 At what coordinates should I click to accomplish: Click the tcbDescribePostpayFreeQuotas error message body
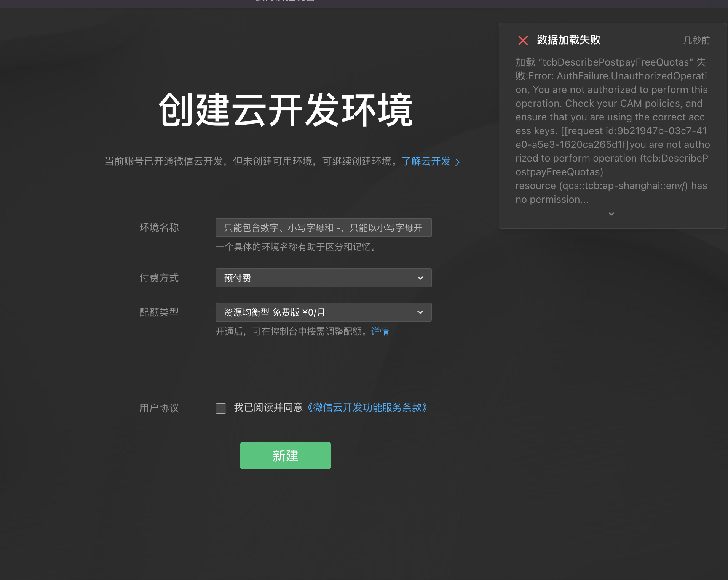(613, 131)
